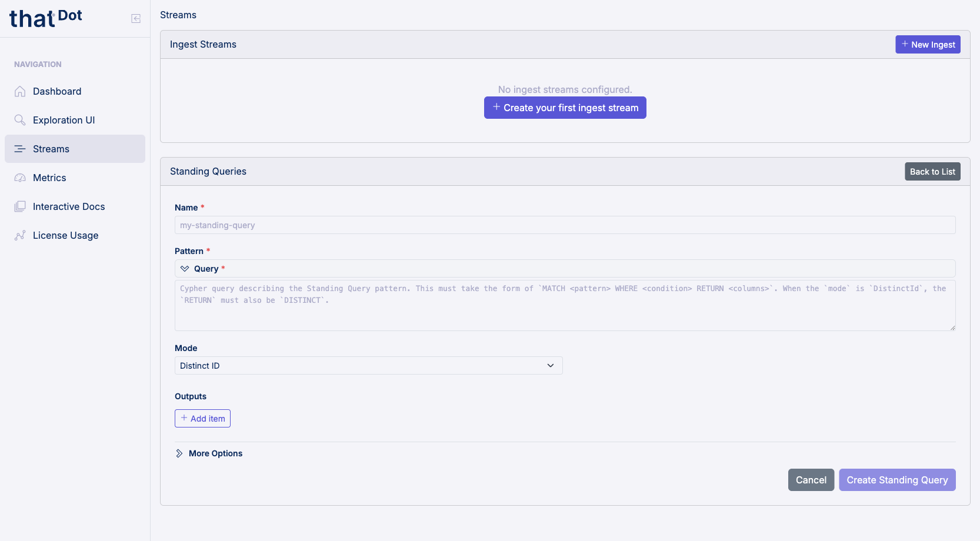The width and height of the screenshot is (980, 541).
Task: Open the Metrics page
Action: (x=75, y=178)
